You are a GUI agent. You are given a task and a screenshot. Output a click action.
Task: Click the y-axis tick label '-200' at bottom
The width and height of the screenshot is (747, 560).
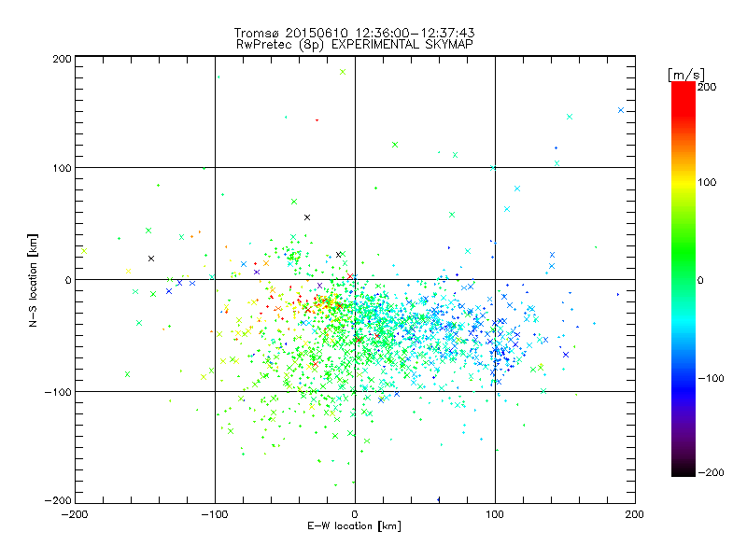(58, 500)
